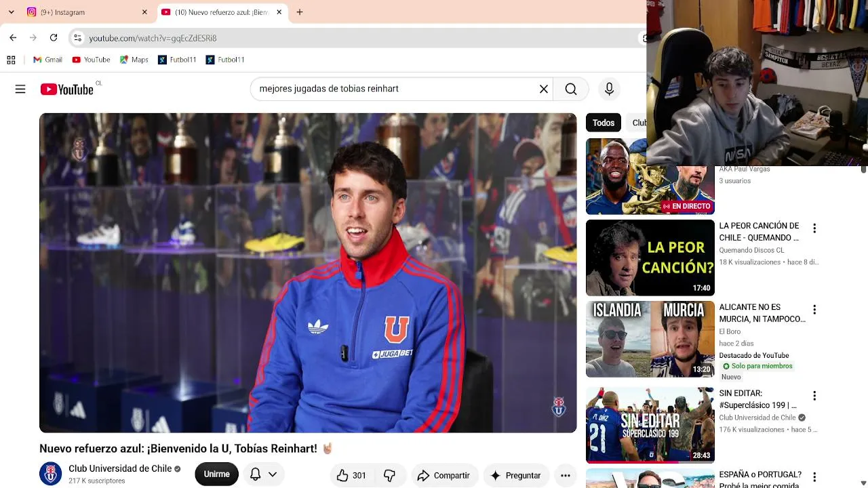Open more actions three-dot menu under video
Image resolution: width=868 pixels, height=488 pixels.
point(566,475)
